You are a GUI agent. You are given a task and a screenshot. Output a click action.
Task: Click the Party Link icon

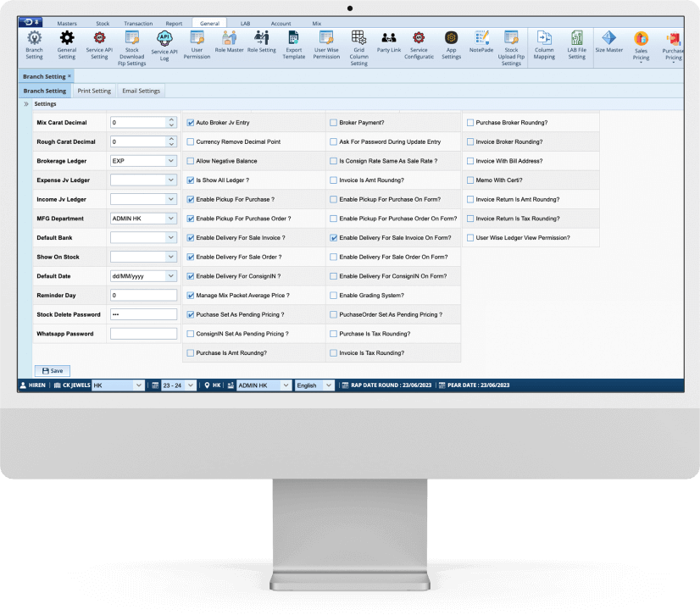(389, 39)
